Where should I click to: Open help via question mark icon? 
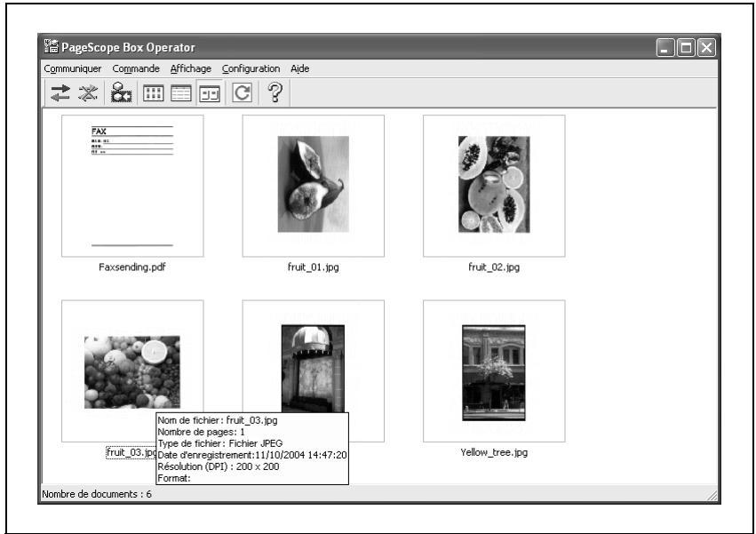click(x=275, y=92)
